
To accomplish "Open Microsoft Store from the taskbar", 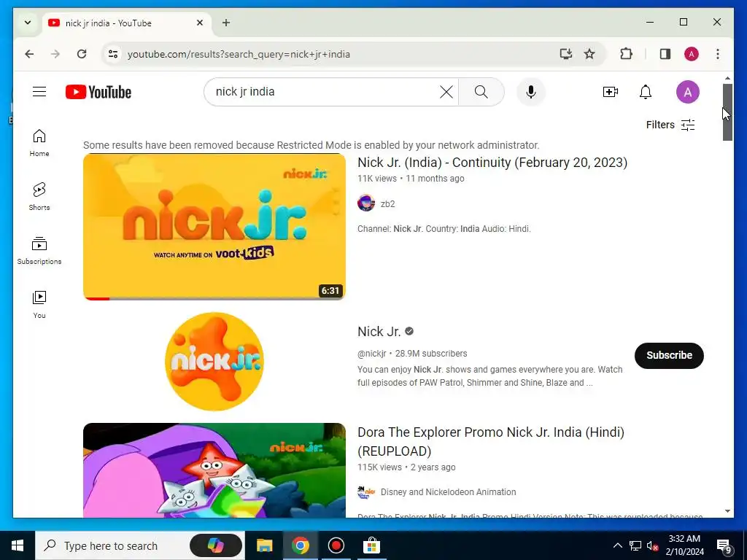I will point(371,545).
